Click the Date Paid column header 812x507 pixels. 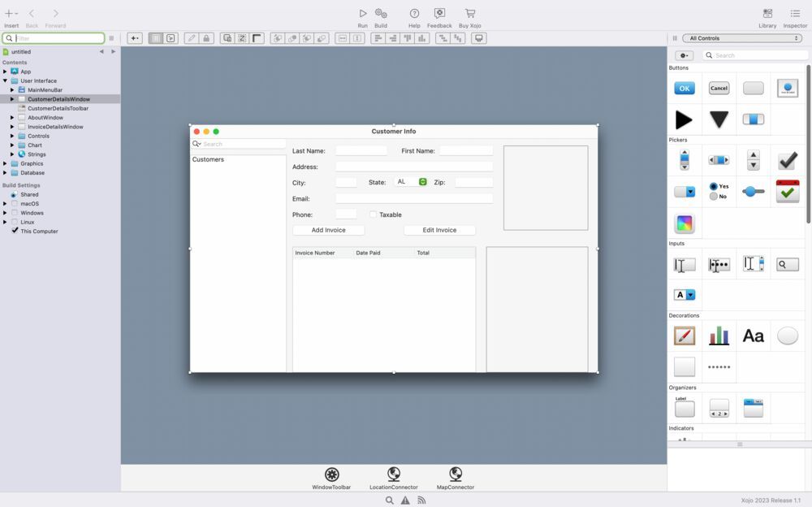(384, 253)
